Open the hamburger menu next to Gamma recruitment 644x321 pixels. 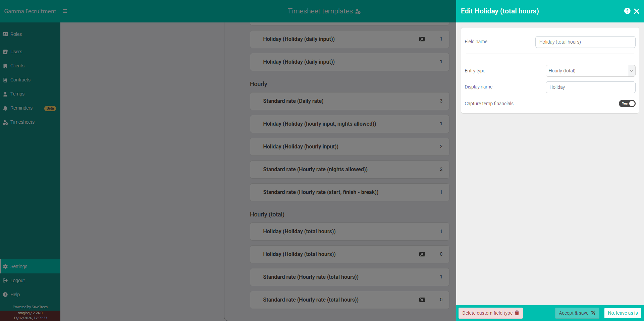coord(65,11)
